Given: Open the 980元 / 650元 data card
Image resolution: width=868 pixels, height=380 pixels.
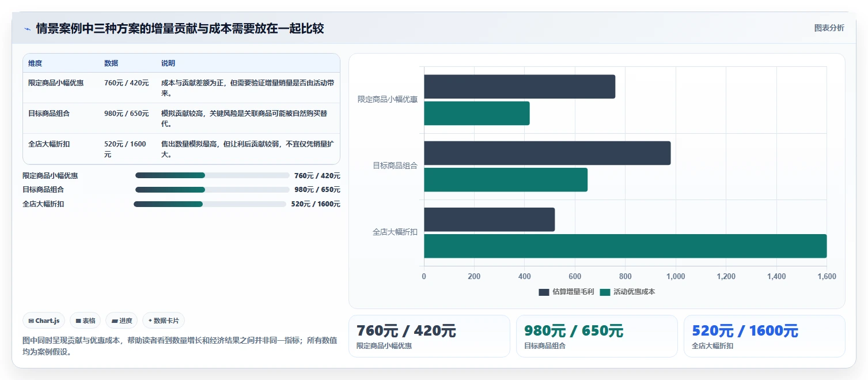Looking at the screenshot, I should point(597,336).
